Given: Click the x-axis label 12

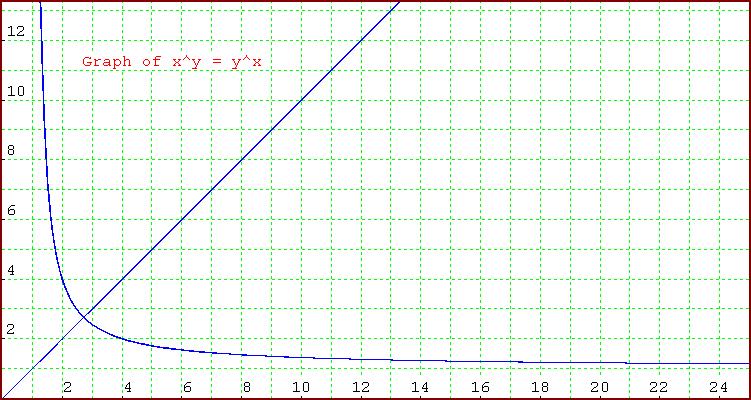Looking at the screenshot, I should click(361, 387).
